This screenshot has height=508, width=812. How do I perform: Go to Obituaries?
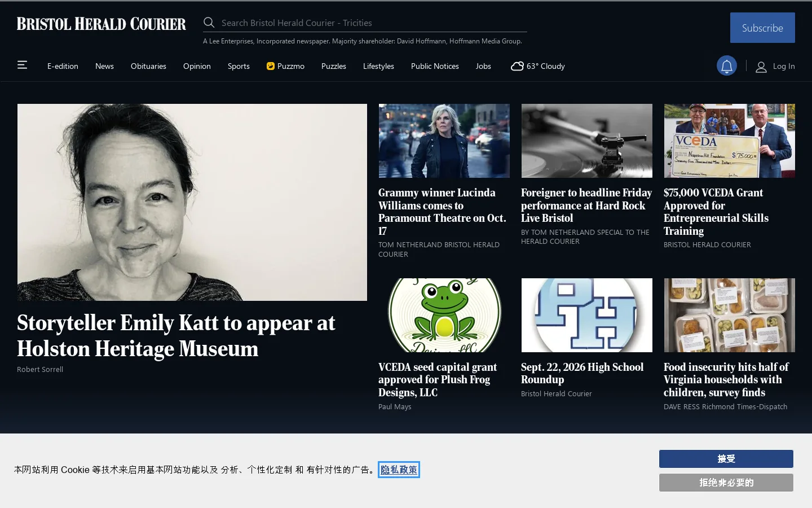point(148,66)
